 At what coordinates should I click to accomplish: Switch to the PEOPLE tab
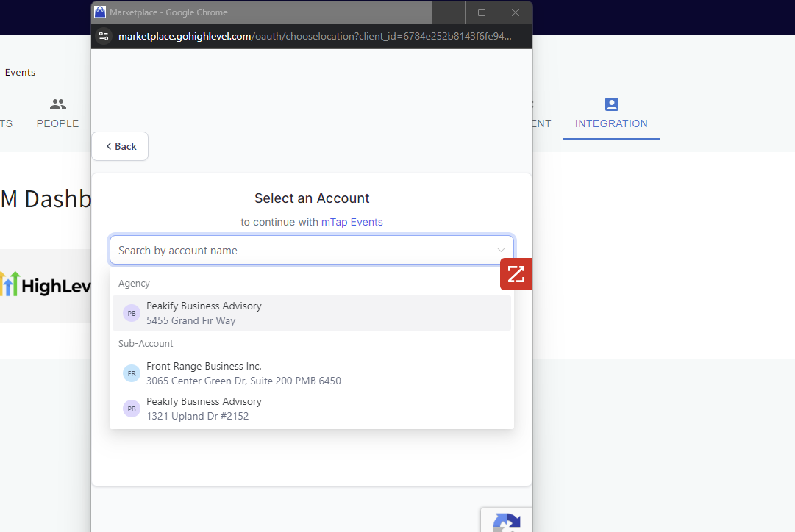pyautogui.click(x=57, y=114)
